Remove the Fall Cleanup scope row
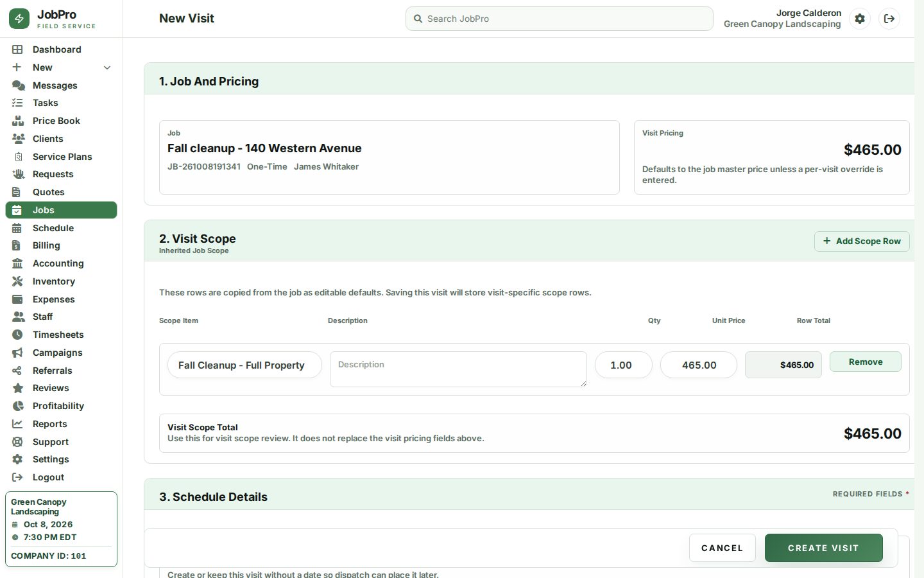This screenshot has width=924, height=578. click(x=866, y=362)
